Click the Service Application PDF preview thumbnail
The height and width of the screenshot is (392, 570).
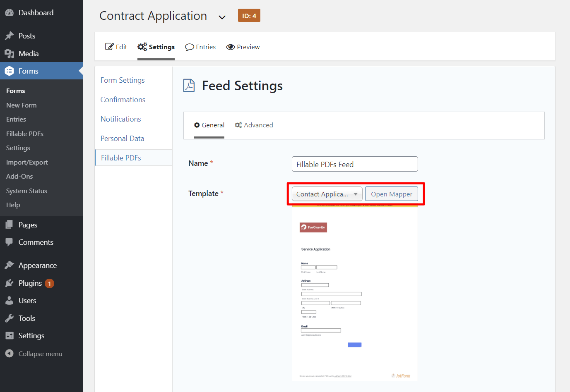[354, 294]
